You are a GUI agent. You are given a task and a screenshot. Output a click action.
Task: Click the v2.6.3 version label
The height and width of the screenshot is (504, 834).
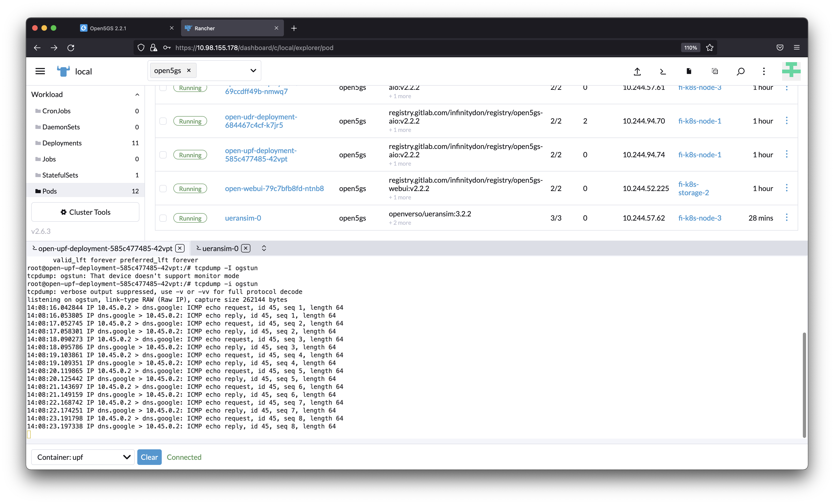41,231
